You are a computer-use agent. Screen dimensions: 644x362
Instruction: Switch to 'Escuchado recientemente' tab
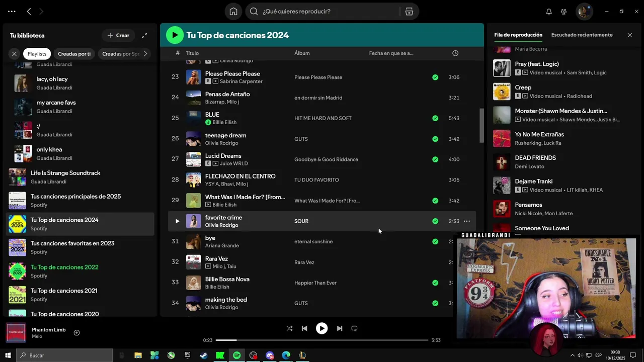pyautogui.click(x=582, y=35)
